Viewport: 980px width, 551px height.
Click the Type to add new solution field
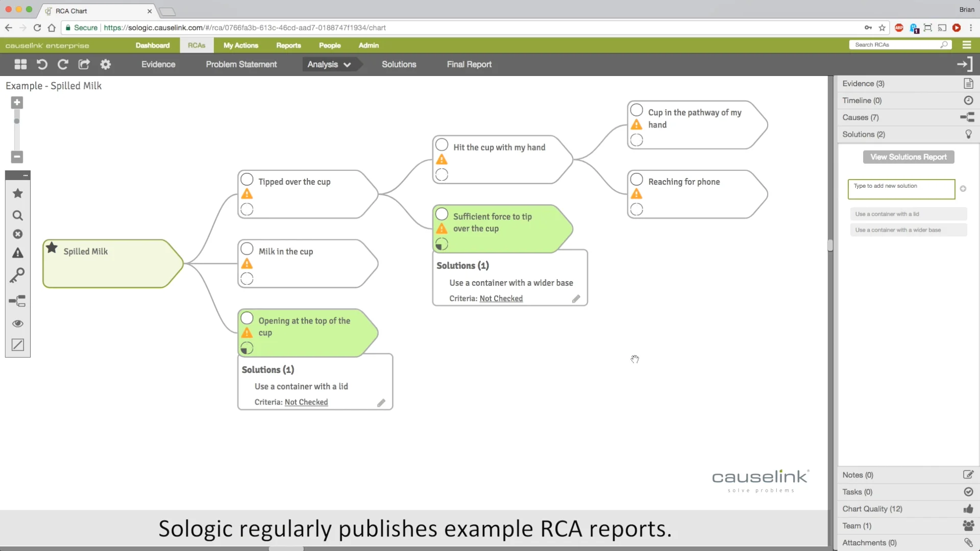tap(900, 189)
